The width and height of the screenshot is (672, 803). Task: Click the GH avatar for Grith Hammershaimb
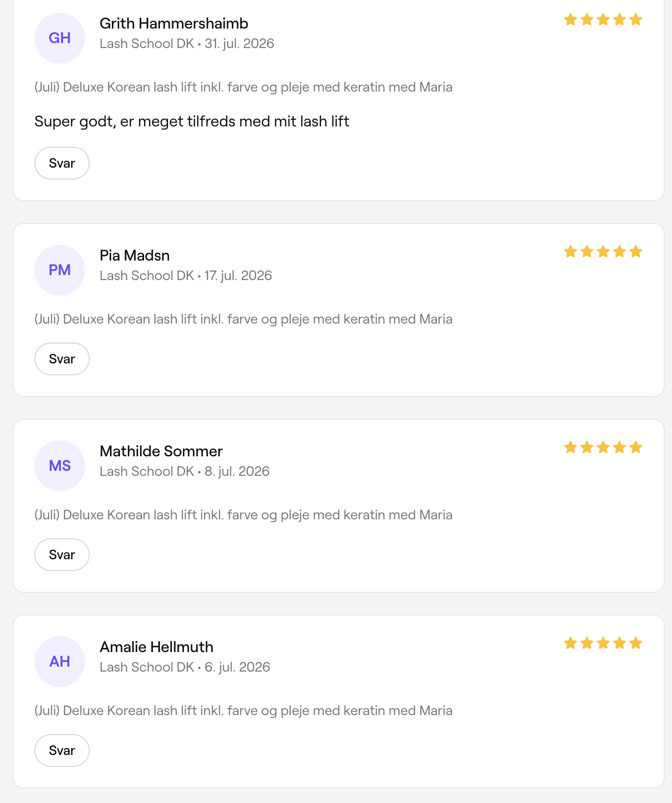[x=60, y=38]
